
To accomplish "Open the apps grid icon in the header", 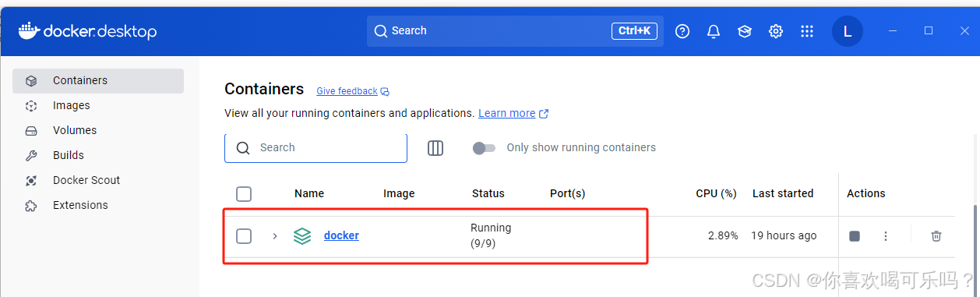I will click(x=807, y=31).
